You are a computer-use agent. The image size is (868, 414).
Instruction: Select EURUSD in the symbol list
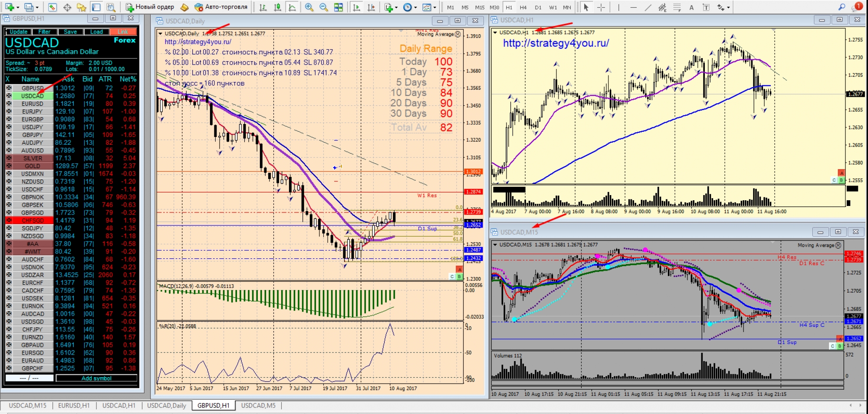click(x=33, y=104)
